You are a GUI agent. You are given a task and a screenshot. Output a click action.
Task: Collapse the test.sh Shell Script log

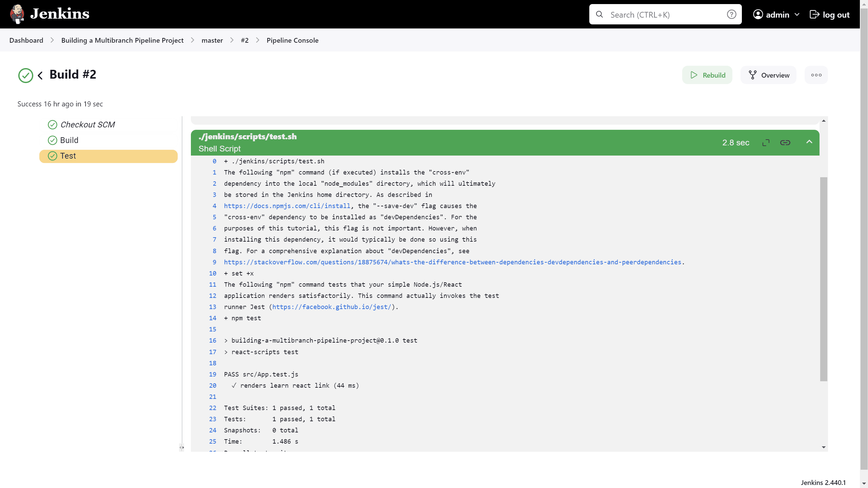809,142
